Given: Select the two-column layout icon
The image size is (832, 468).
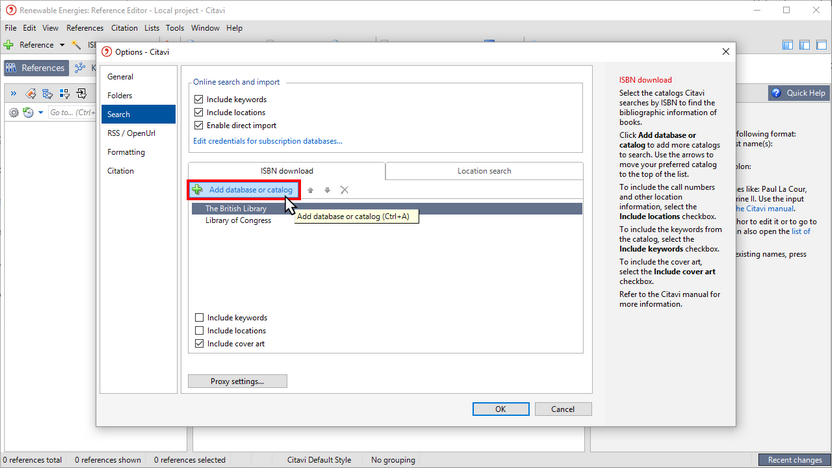Looking at the screenshot, I should point(804,45).
